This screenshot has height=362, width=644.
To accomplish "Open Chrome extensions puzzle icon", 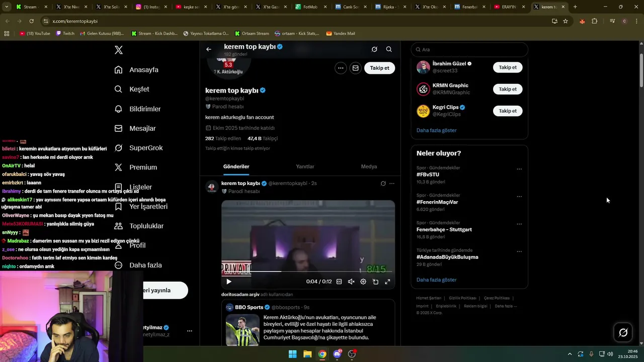I will pyautogui.click(x=595, y=21).
